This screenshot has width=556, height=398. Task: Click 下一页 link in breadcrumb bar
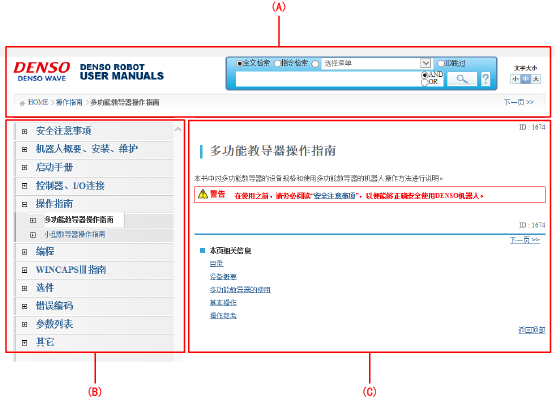click(518, 103)
